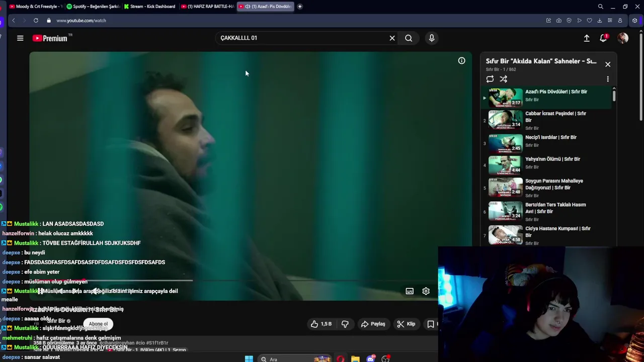Open Sıfır Bir channel under video
The width and height of the screenshot is (644, 362).
tap(56, 321)
